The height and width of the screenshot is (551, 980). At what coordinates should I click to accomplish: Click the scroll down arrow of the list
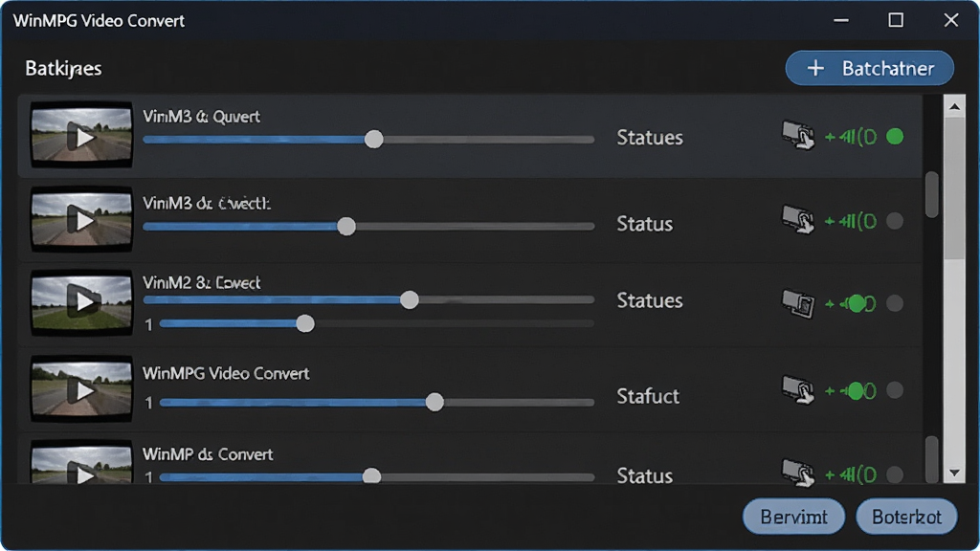click(954, 473)
